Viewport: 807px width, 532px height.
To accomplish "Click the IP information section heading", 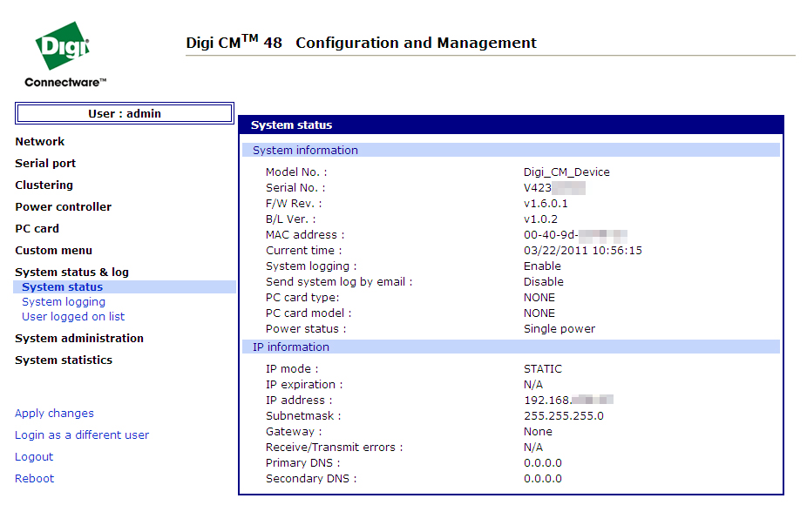I will (511, 347).
